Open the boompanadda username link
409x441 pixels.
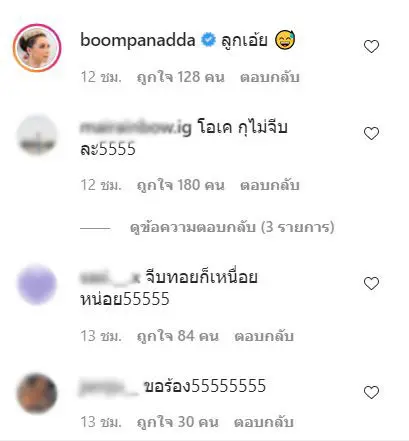tap(138, 40)
